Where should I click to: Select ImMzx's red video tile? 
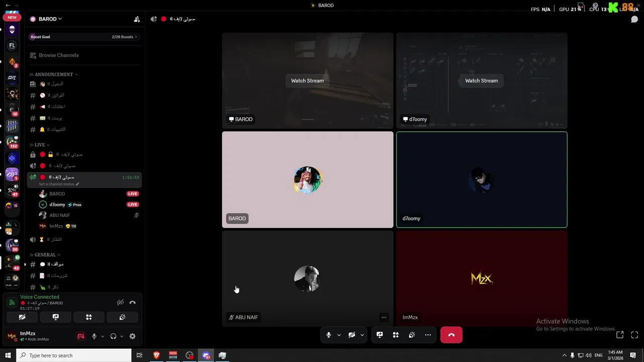(481, 279)
